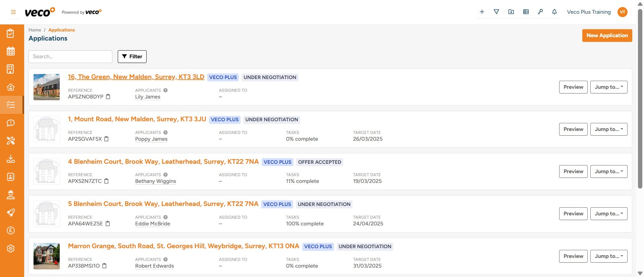Viewport: 644px width, 277px height.
Task: Preview the 16, The Green application
Action: tap(573, 87)
